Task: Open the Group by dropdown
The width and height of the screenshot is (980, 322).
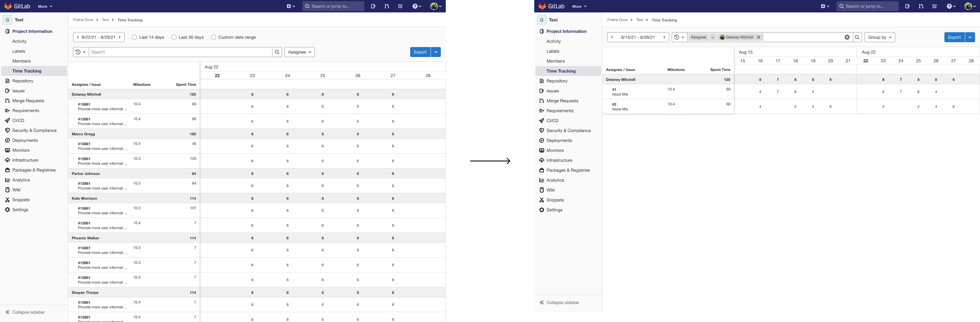Action: [x=879, y=37]
